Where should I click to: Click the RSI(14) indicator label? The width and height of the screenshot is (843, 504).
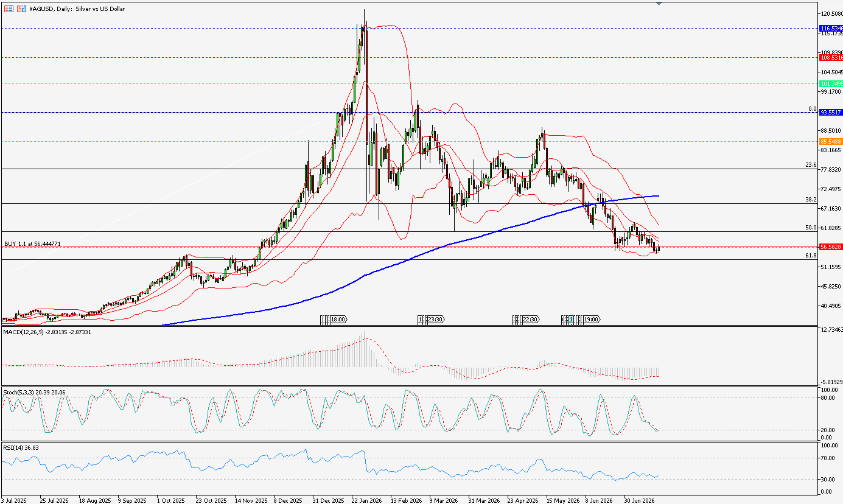pos(22,447)
